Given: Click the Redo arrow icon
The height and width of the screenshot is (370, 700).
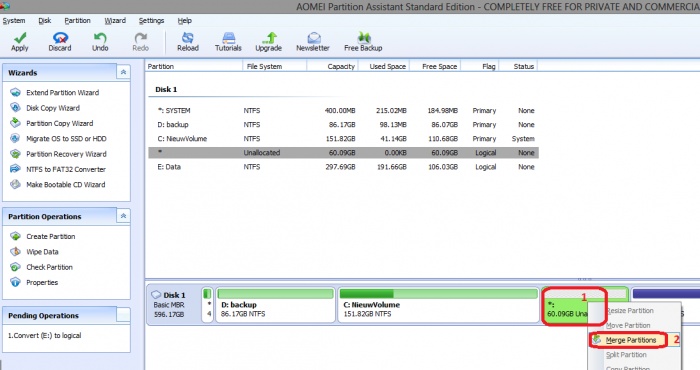Looking at the screenshot, I should pos(141,38).
